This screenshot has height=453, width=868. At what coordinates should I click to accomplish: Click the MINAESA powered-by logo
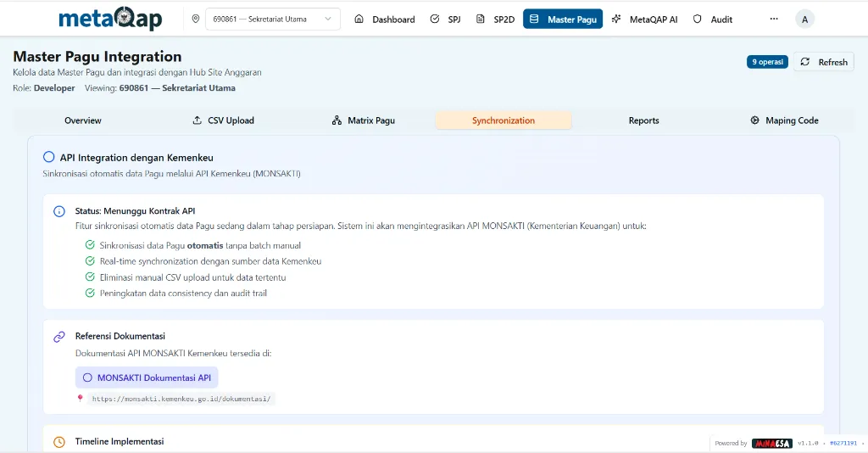(x=772, y=443)
